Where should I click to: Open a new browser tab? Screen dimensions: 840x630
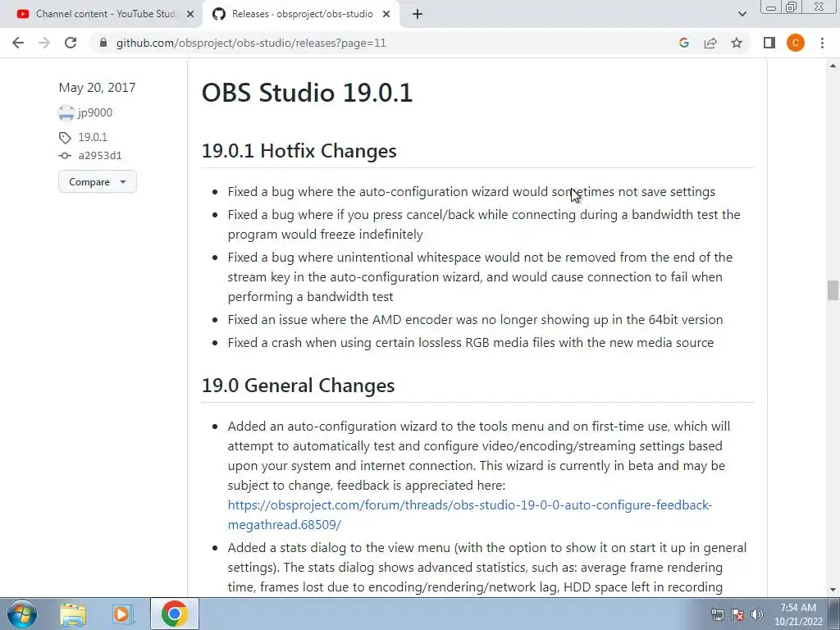[418, 15]
